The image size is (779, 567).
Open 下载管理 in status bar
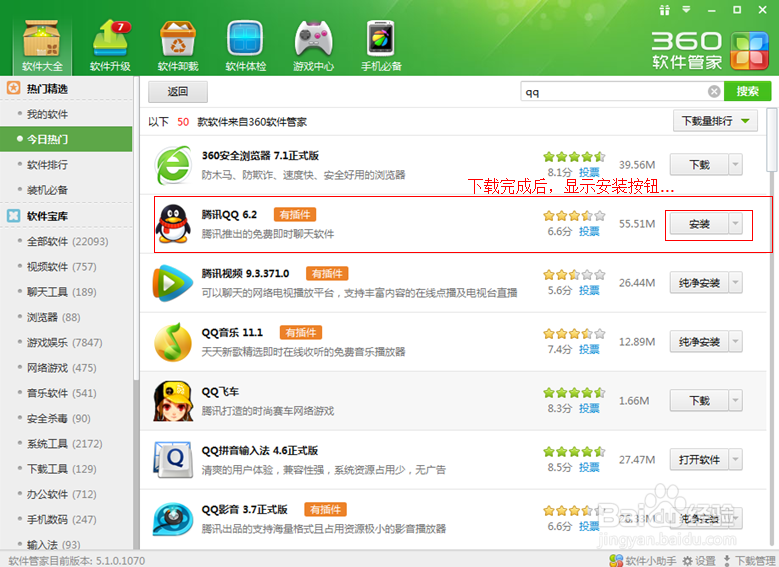click(749, 561)
